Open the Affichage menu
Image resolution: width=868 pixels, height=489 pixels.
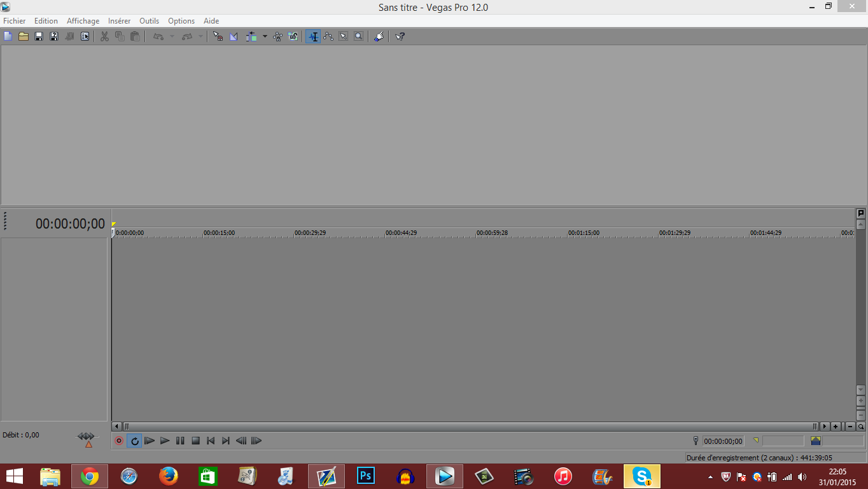83,21
